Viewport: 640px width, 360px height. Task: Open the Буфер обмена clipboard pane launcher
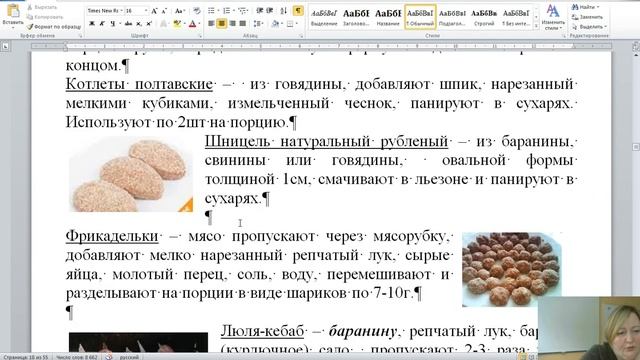tap(80, 36)
